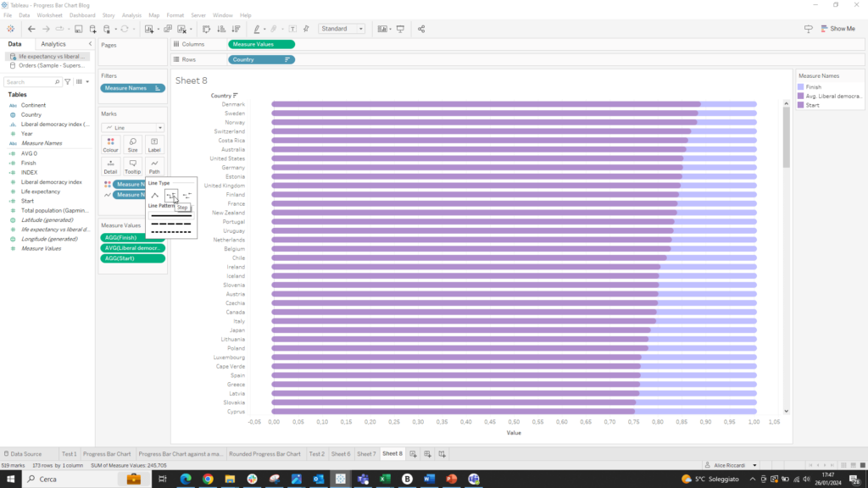Open the Label property on the Marks card
The width and height of the screenshot is (868, 488).
153,144
